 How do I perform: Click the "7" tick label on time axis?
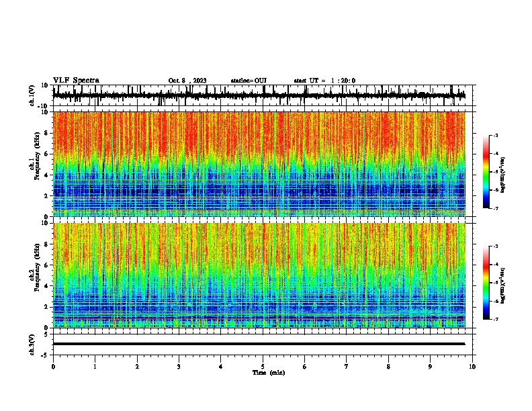(347, 367)
